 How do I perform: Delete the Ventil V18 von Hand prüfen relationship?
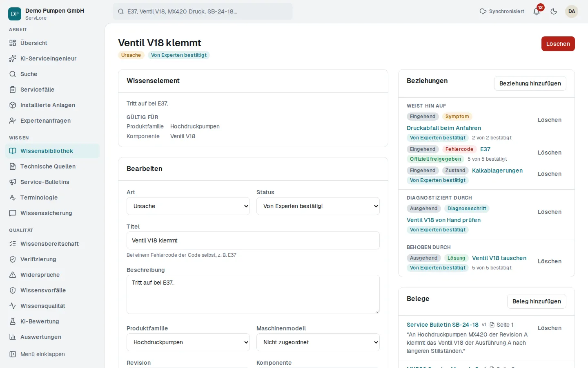(x=550, y=212)
